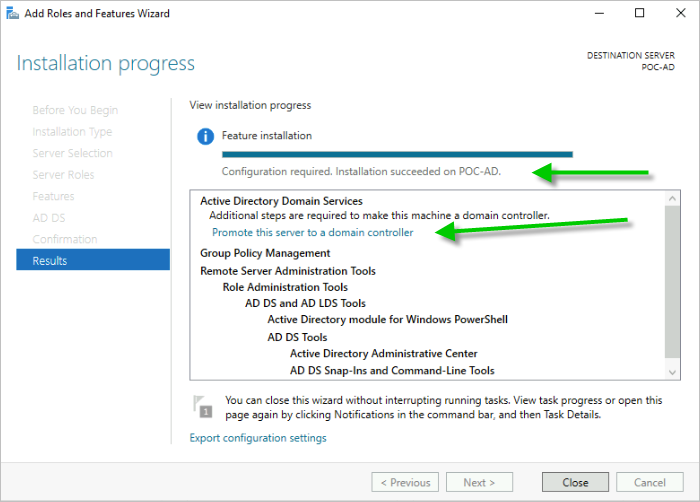Click the 'View installation progress' heading
This screenshot has width=700, height=502.
[x=250, y=105]
